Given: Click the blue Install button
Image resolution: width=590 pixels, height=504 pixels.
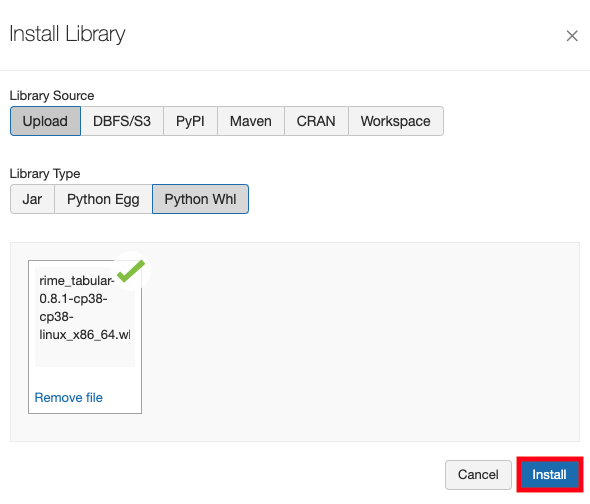Looking at the screenshot, I should coord(549,475).
